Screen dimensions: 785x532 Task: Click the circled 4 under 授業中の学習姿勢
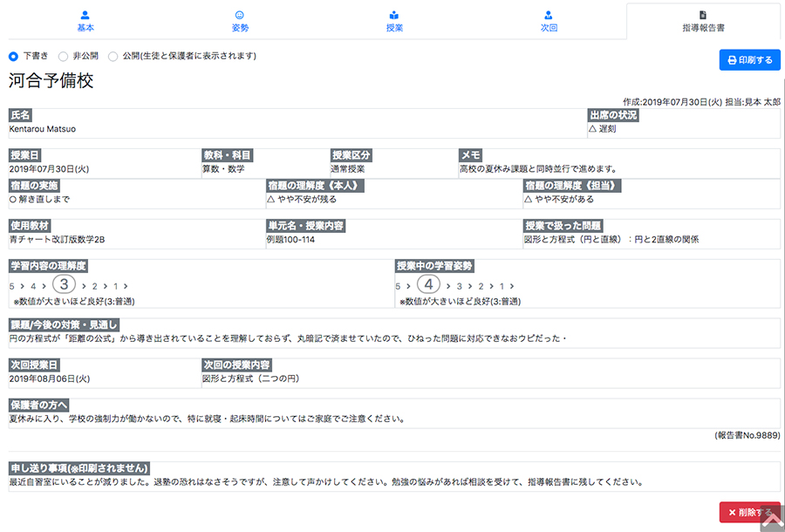point(428,284)
